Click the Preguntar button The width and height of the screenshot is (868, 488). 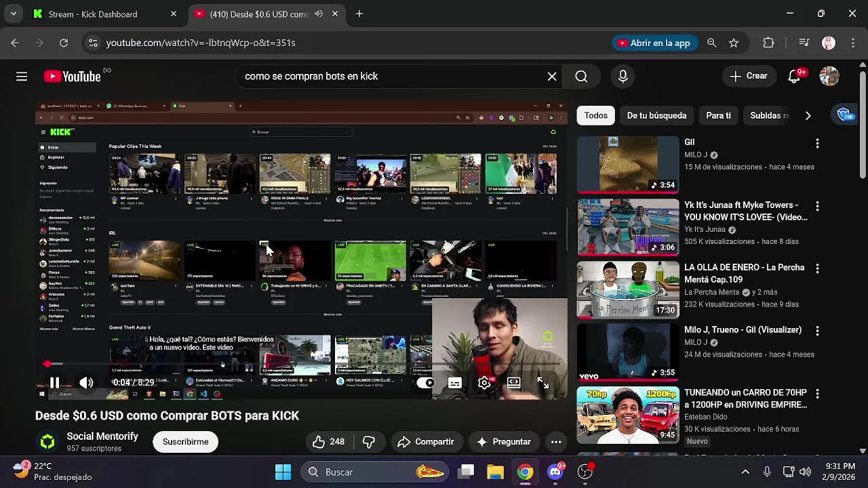pyautogui.click(x=504, y=442)
